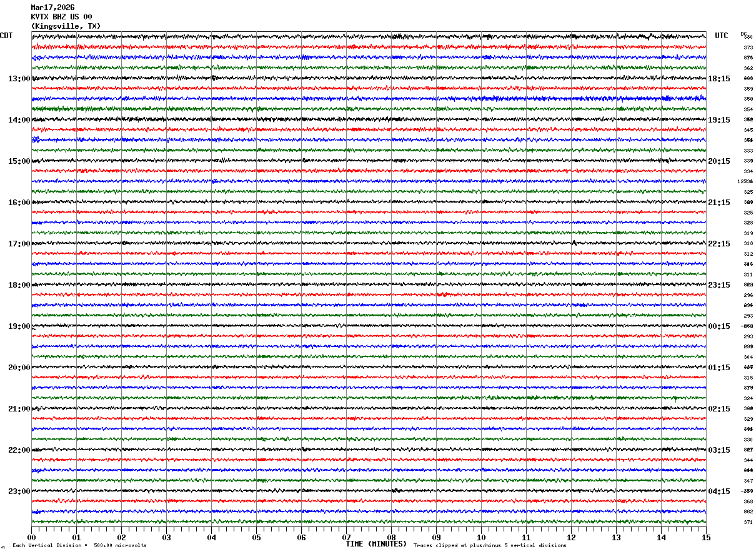Screen dimensions: 756x554
Task: Click the DC offset value 373
Action: click(x=748, y=48)
